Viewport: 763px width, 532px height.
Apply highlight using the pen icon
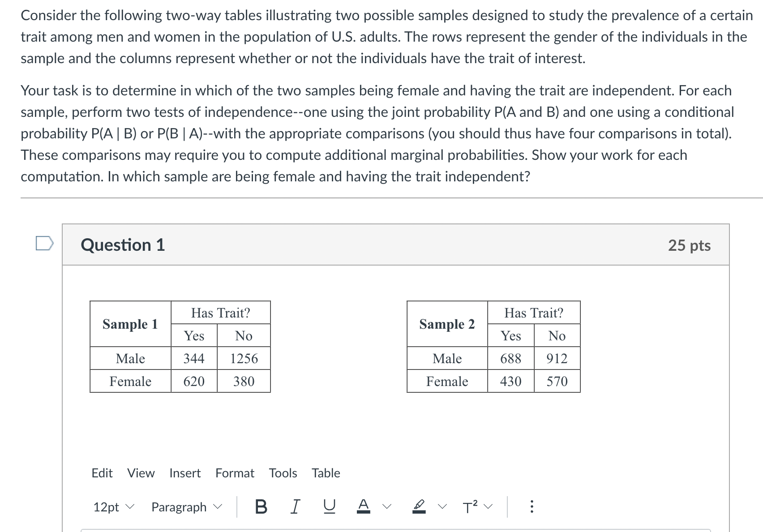tap(418, 505)
